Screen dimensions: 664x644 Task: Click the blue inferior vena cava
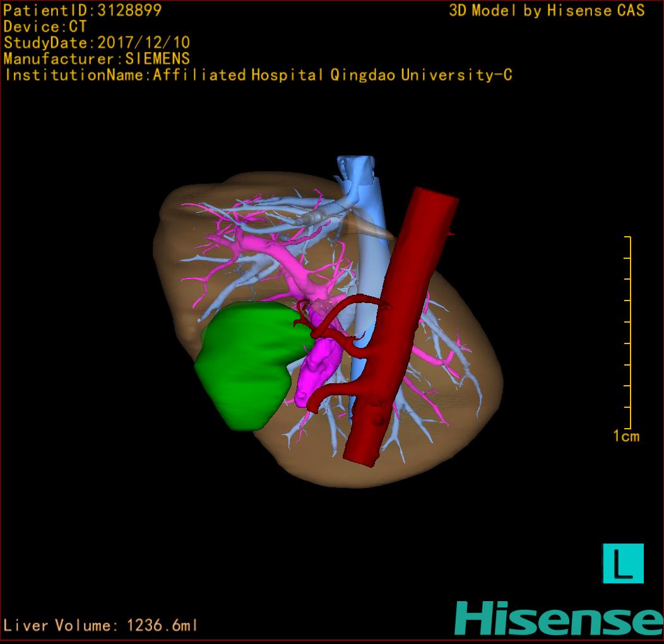pos(369,263)
